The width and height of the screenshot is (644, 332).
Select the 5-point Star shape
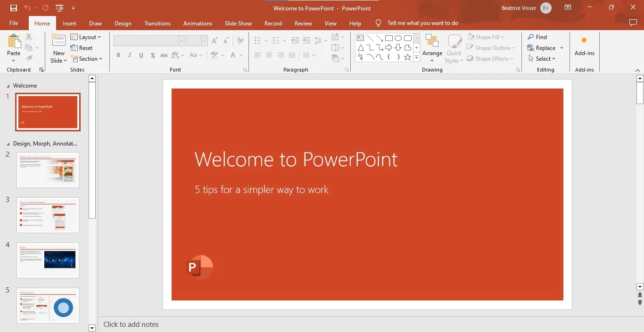(407, 57)
